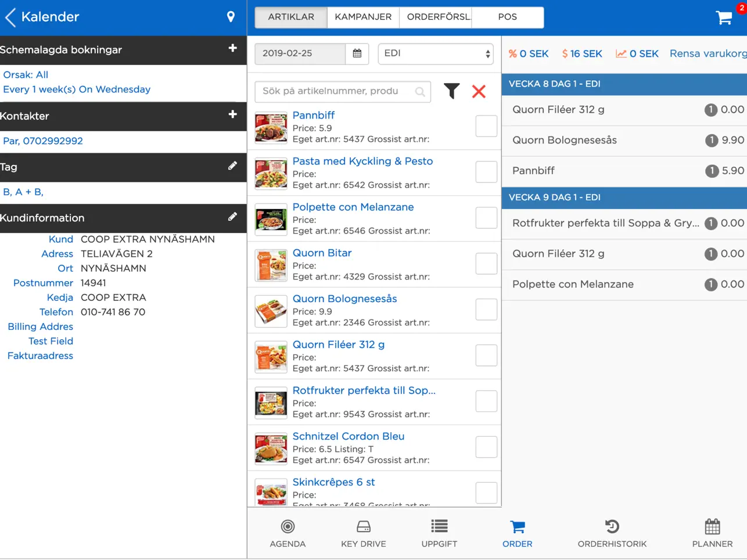Image resolution: width=747 pixels, height=560 pixels.
Task: Open the date picker calendar icon
Action: click(357, 53)
